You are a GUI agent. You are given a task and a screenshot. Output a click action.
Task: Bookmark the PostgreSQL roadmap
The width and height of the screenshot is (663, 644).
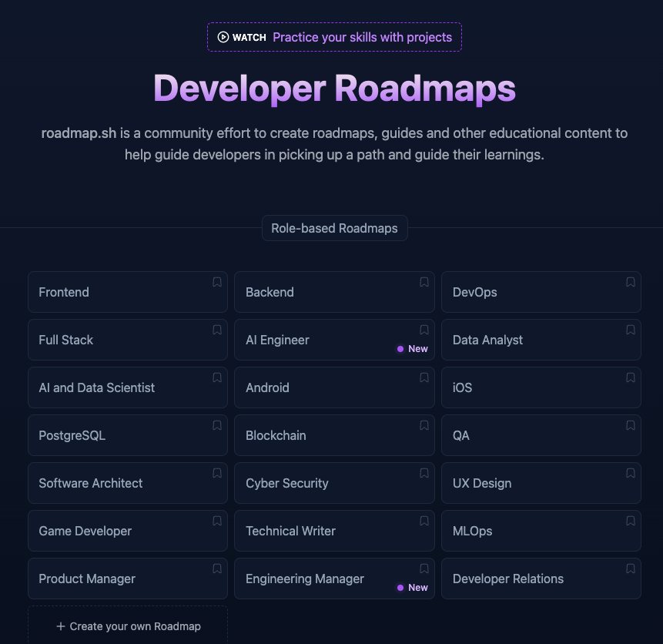pos(217,426)
